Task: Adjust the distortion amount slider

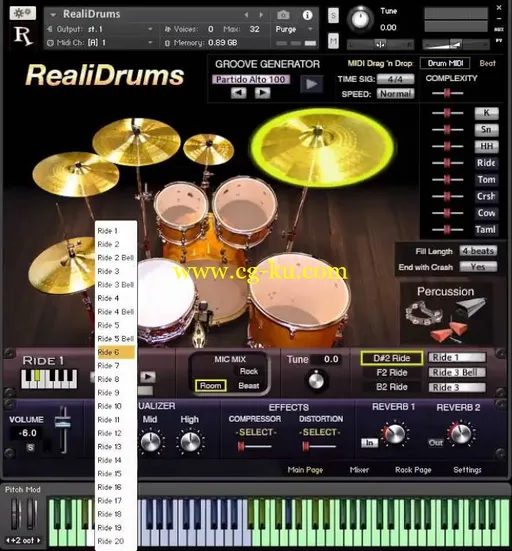Action: pos(319,447)
